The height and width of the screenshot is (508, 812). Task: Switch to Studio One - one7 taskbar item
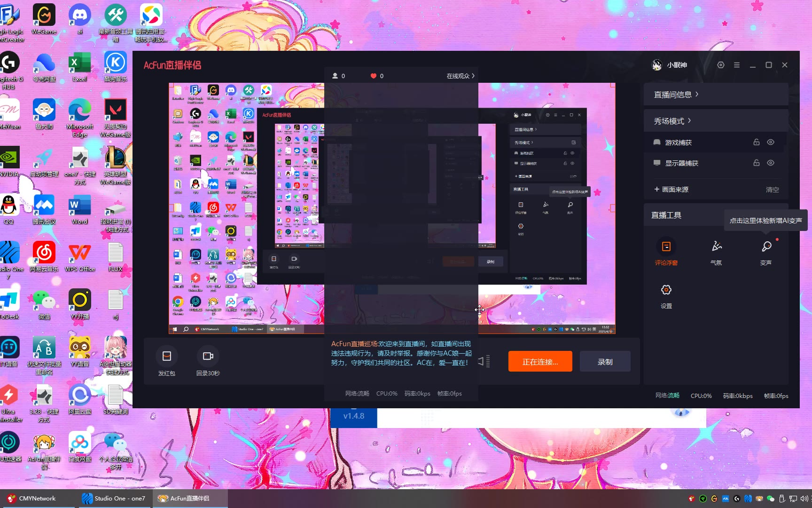pos(113,498)
